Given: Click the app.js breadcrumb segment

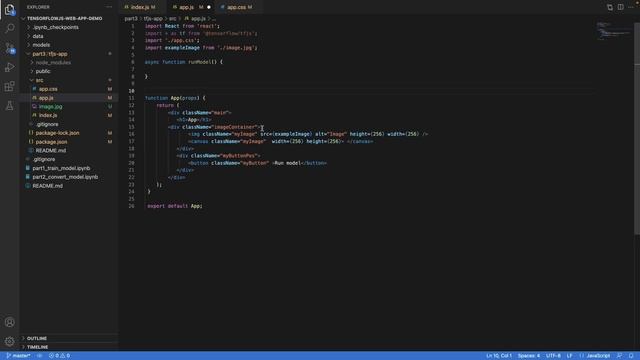Looking at the screenshot, I should pyautogui.click(x=195, y=19).
